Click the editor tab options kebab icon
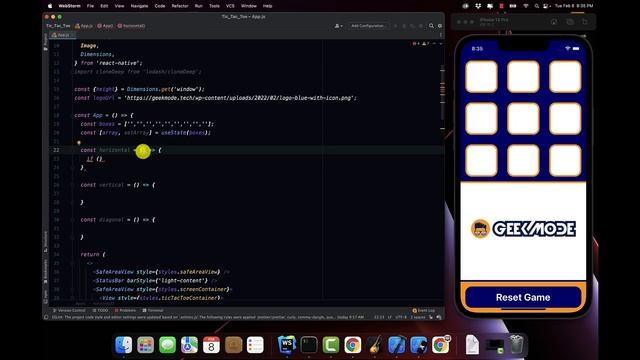640x360 pixels. 440,35
